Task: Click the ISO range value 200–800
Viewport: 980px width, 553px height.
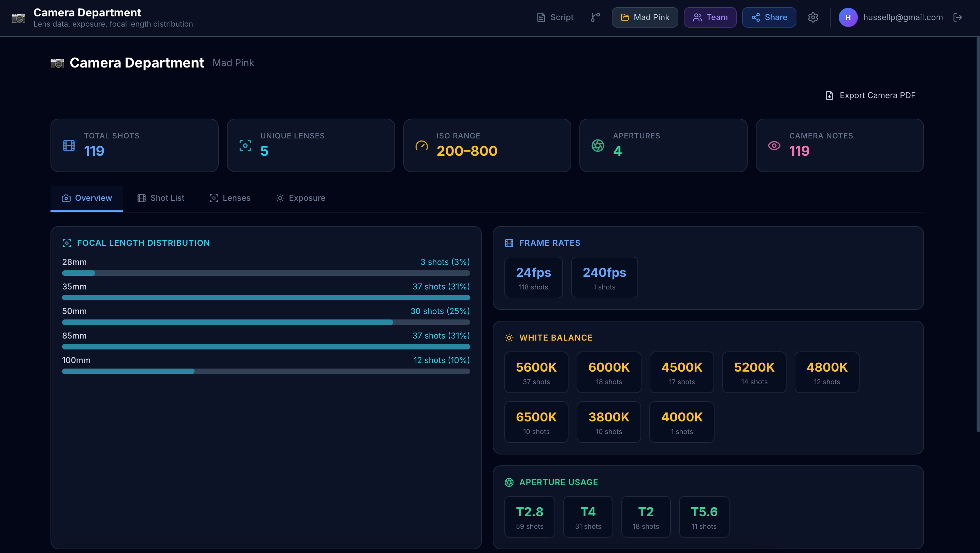Action: (467, 151)
